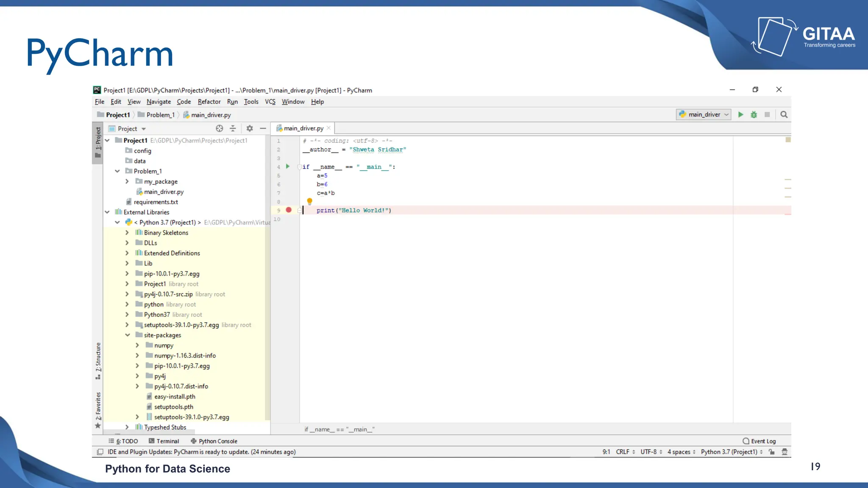Toggle the read-only lock icon in status bar
This screenshot has height=488, width=868.
772,452
